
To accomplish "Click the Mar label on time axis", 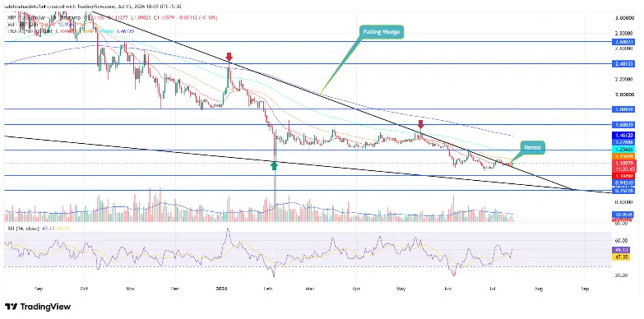I will pos(310,289).
